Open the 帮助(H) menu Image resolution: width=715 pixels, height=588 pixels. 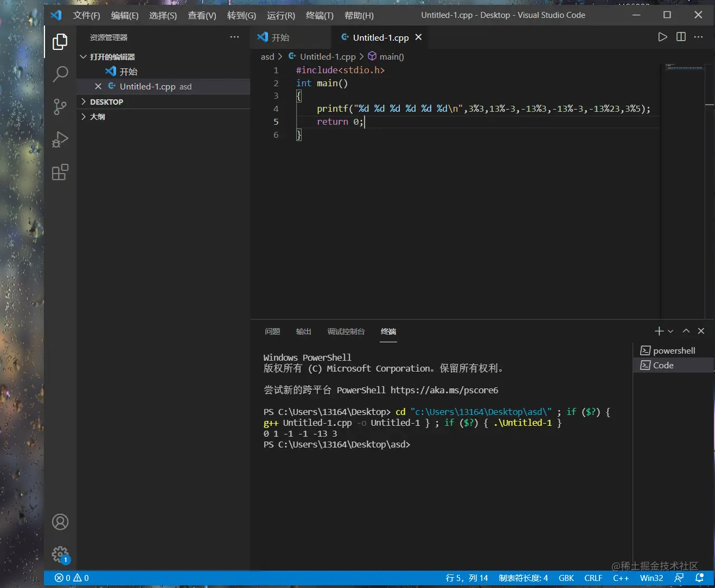(x=359, y=15)
